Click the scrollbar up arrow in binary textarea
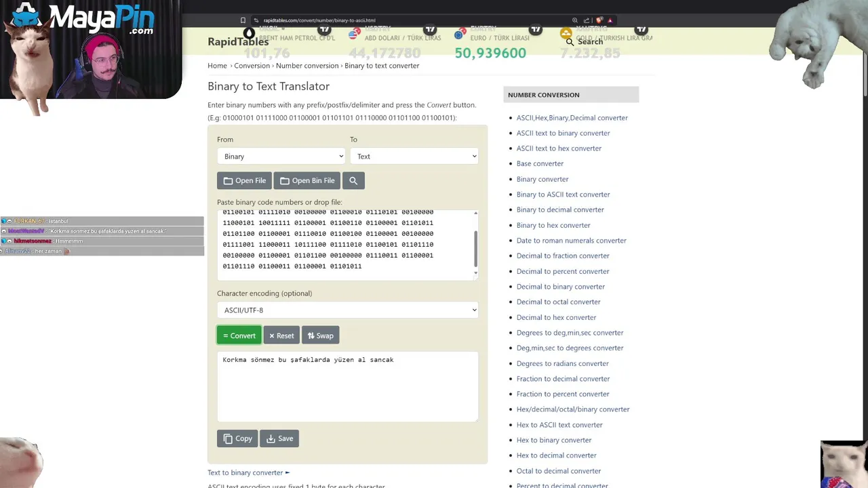 475,213
